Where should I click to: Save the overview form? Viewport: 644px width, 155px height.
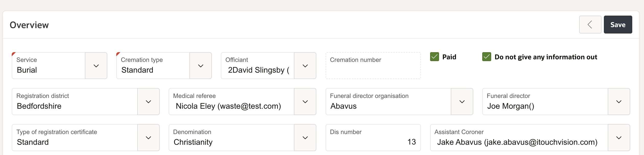tap(618, 25)
